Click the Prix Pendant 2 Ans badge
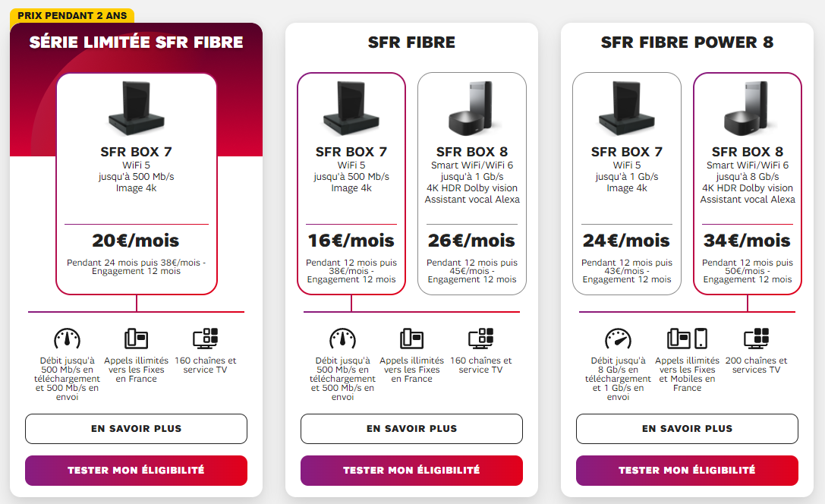This screenshot has width=825, height=504. click(72, 15)
